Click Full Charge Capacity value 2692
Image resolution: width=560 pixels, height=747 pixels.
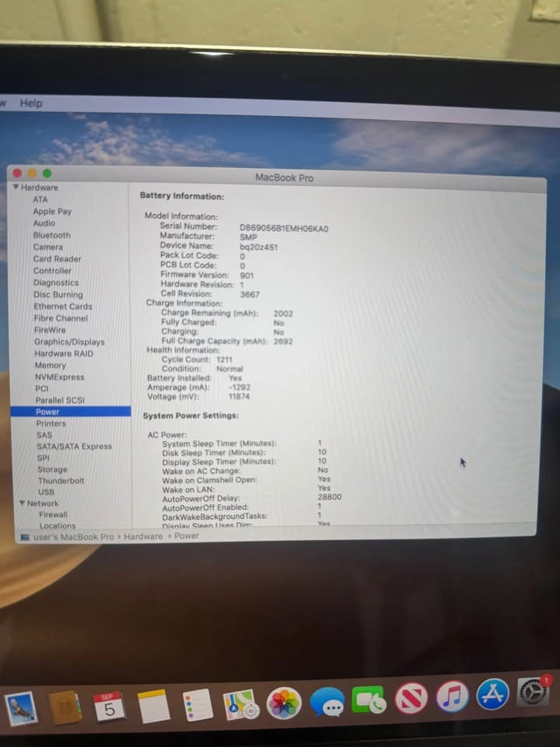pyautogui.click(x=283, y=341)
